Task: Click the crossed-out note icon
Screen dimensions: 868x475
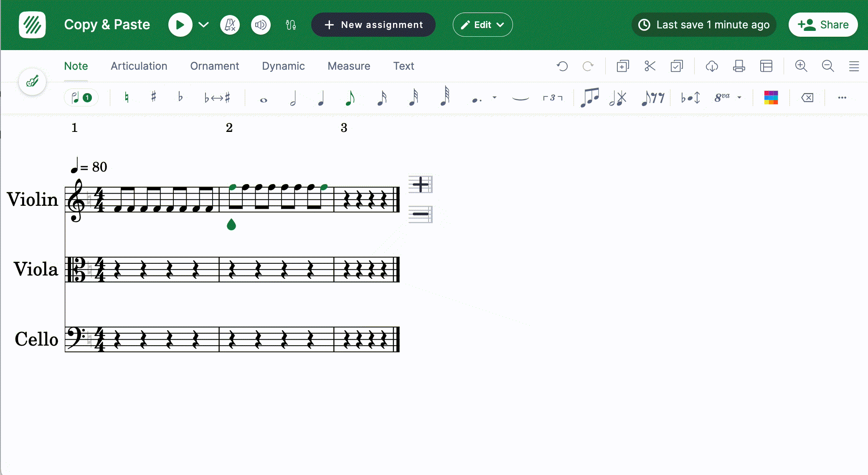Action: (x=618, y=99)
